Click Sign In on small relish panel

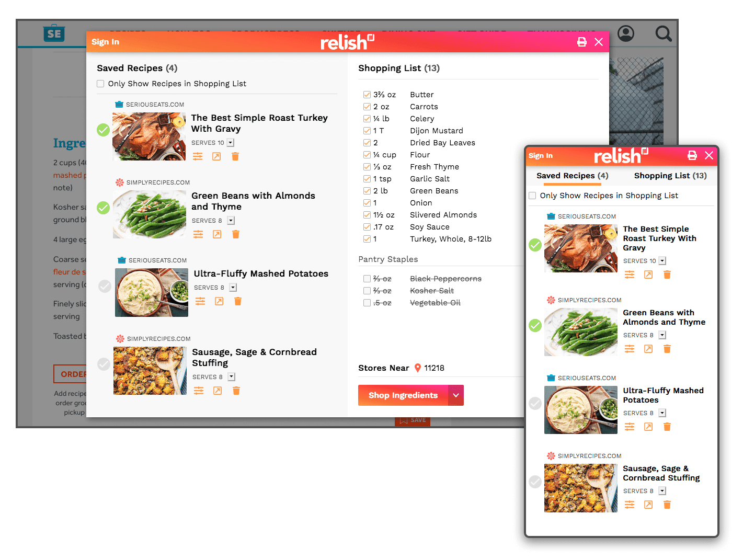pos(541,155)
